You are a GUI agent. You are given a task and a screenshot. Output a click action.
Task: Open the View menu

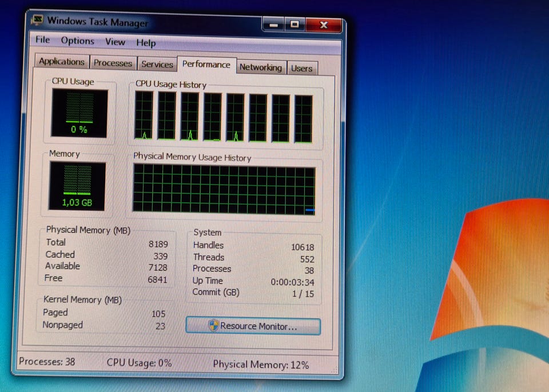point(115,42)
